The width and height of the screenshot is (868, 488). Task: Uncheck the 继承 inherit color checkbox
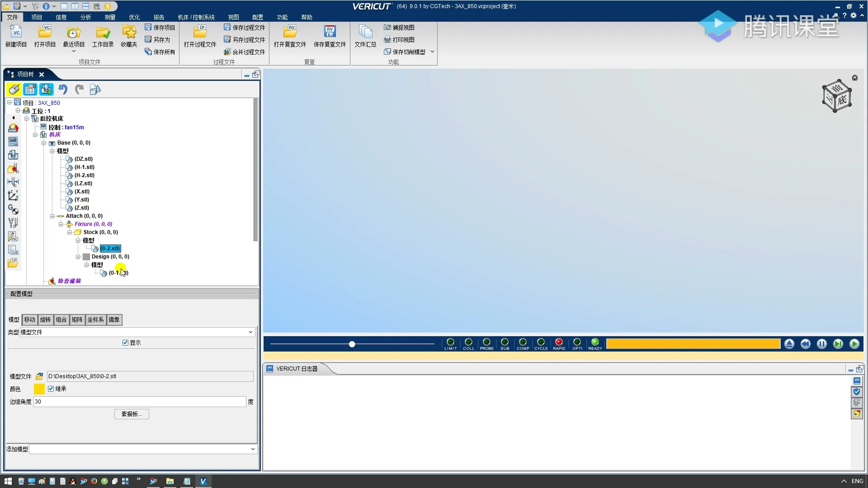[x=51, y=389]
